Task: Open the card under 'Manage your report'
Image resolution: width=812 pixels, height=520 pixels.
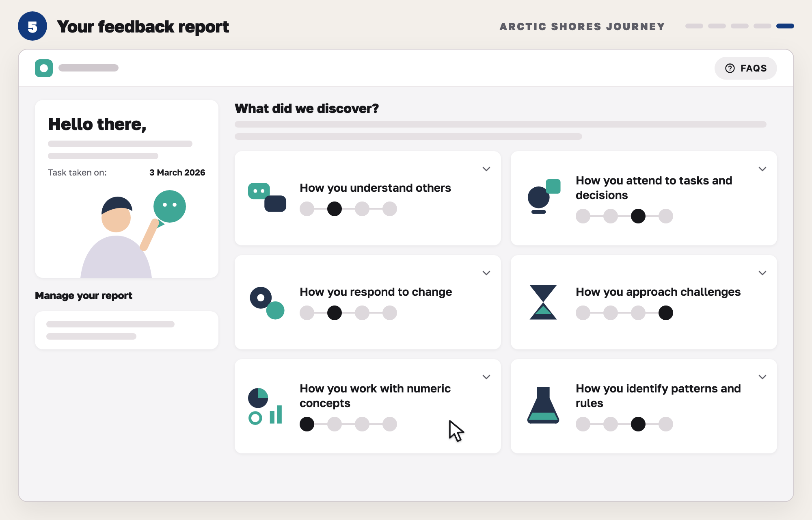Action: click(x=127, y=330)
